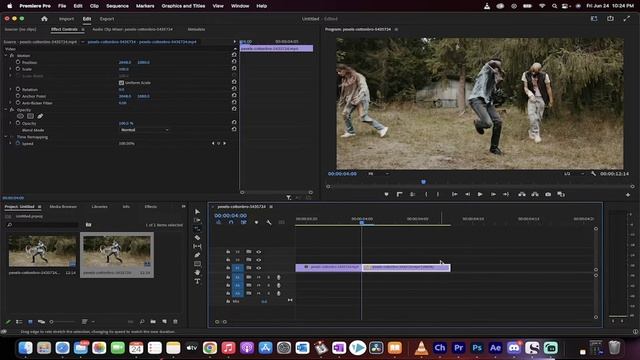
Task: Click Mark In bracket button
Action: (426, 195)
